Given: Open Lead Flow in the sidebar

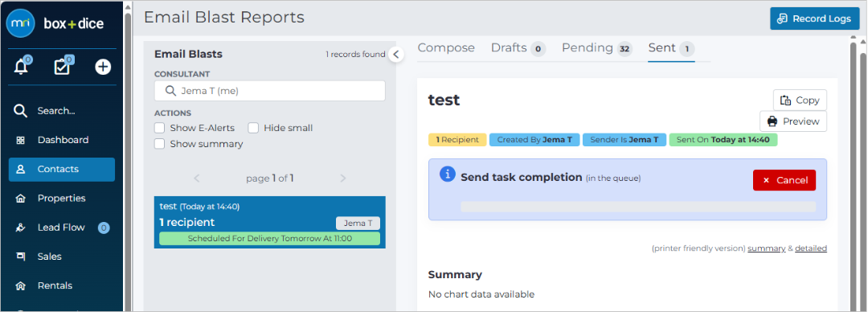Looking at the screenshot, I should click(61, 228).
